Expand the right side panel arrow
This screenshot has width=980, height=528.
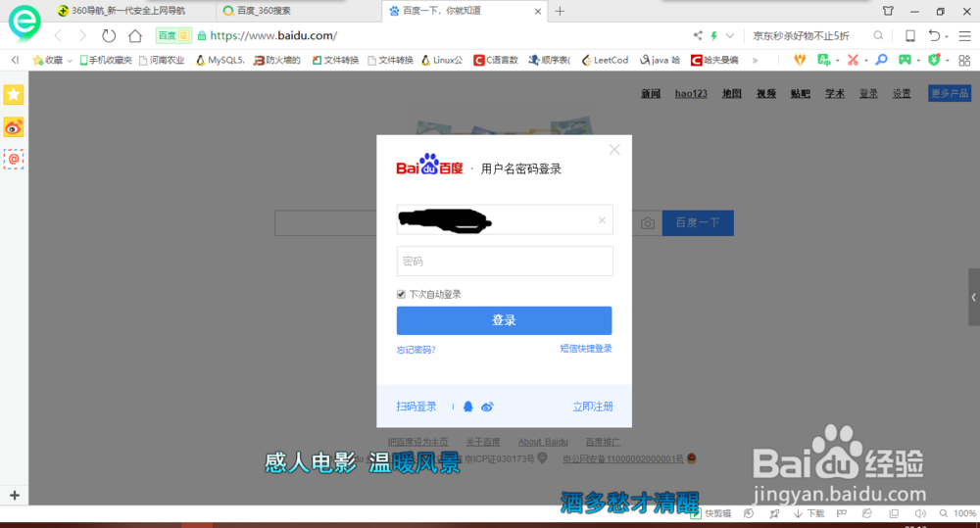[x=974, y=298]
